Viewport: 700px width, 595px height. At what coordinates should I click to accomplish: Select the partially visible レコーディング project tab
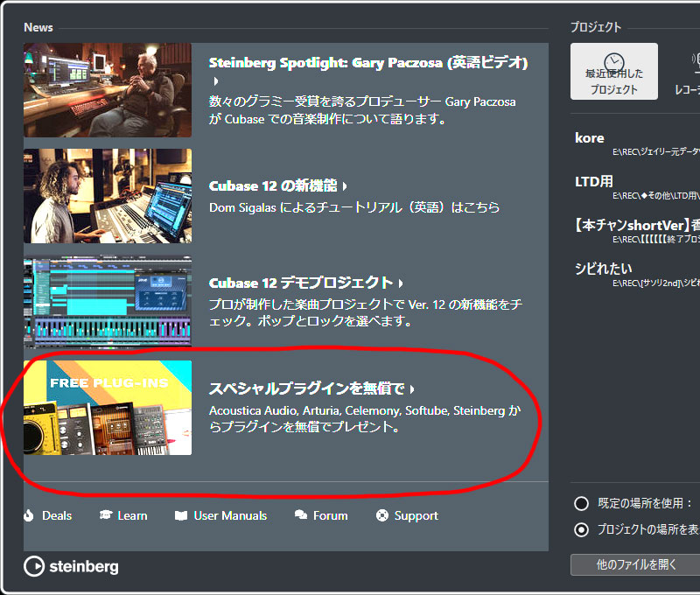pos(687,72)
